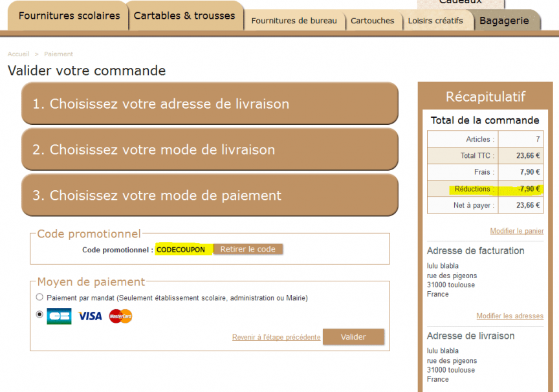
Task: Select the CB card icon
Action: 59,316
